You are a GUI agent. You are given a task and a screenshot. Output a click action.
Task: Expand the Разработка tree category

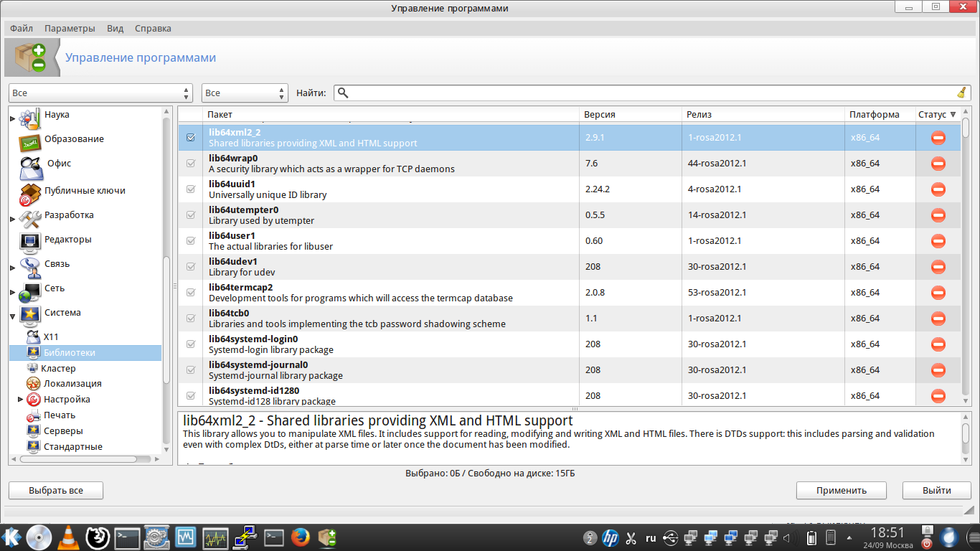click(x=13, y=217)
